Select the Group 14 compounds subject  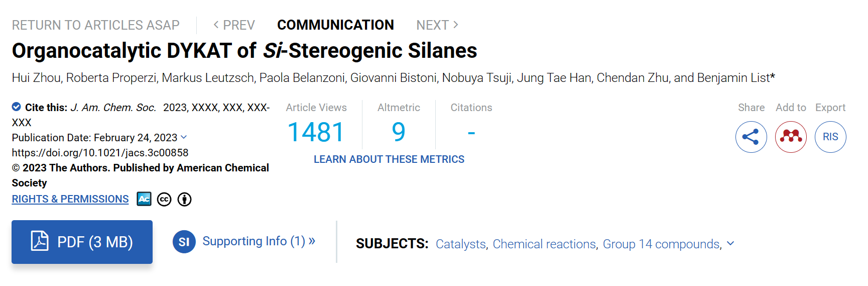pos(662,244)
